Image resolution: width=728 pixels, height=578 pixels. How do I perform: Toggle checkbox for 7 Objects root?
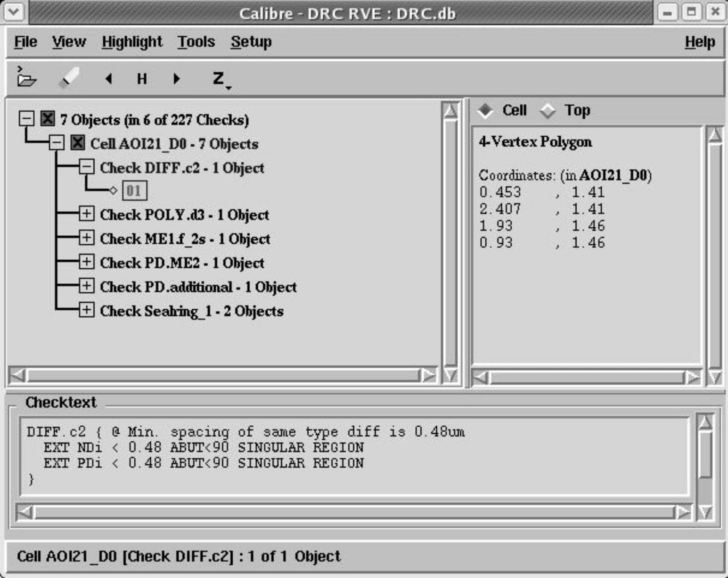[48, 118]
